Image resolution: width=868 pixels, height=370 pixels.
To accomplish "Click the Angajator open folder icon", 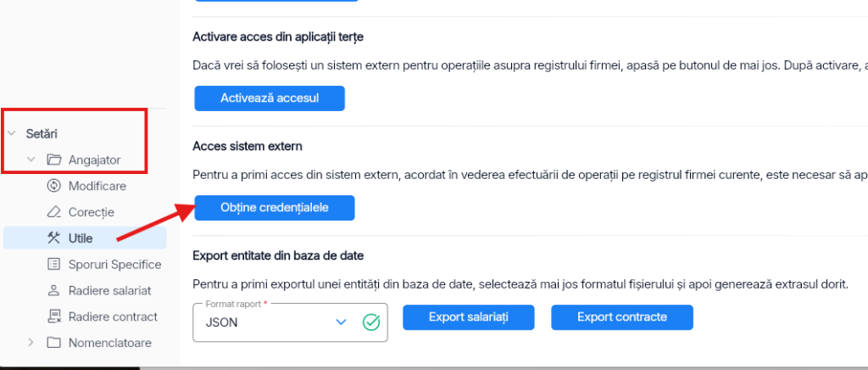I will click(x=53, y=160).
